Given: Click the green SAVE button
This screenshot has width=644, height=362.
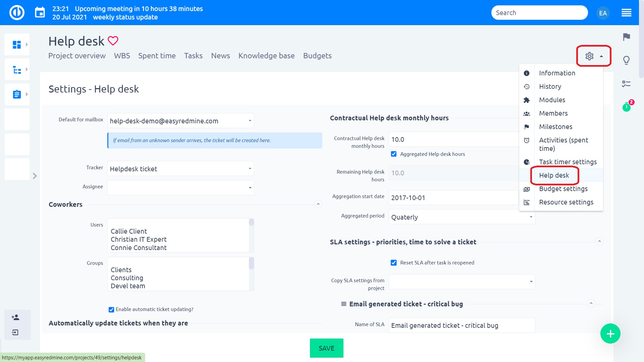Looking at the screenshot, I should [326, 348].
